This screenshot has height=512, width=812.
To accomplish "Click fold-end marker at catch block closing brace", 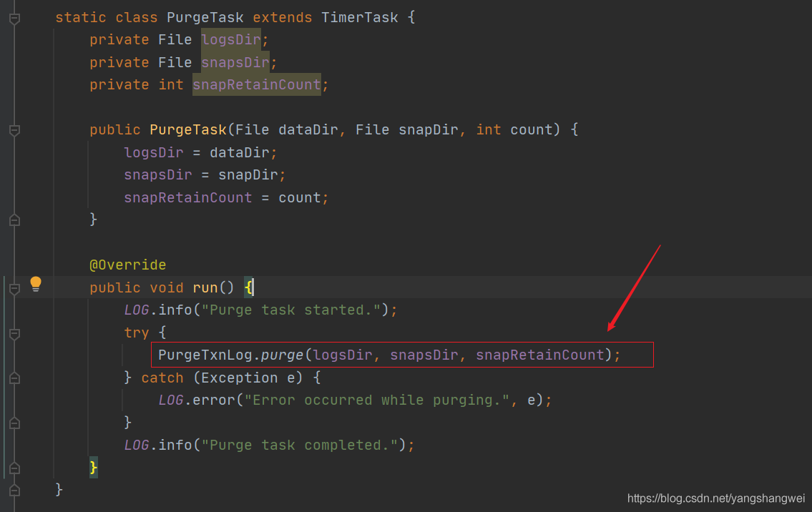I will tap(14, 423).
